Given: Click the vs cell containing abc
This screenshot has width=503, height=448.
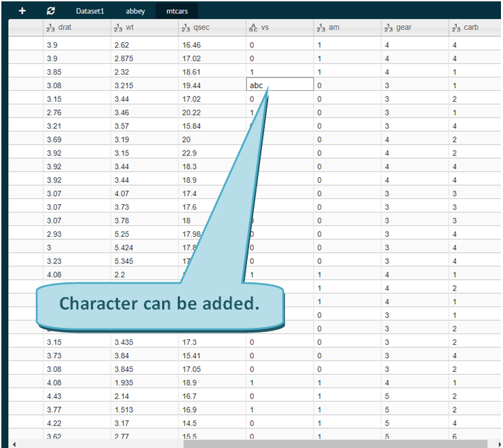Looking at the screenshot, I should click(x=280, y=86).
